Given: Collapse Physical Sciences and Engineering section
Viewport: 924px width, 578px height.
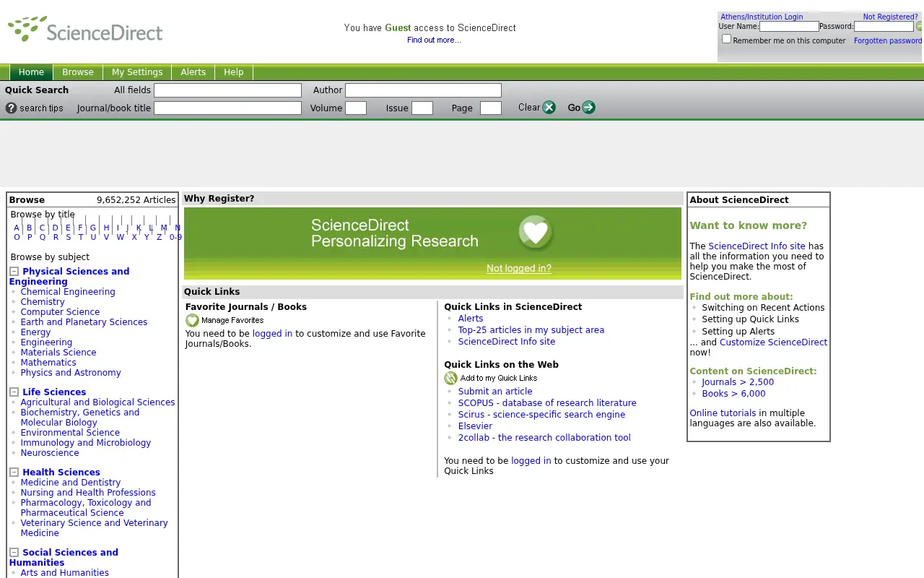Looking at the screenshot, I should click(14, 272).
